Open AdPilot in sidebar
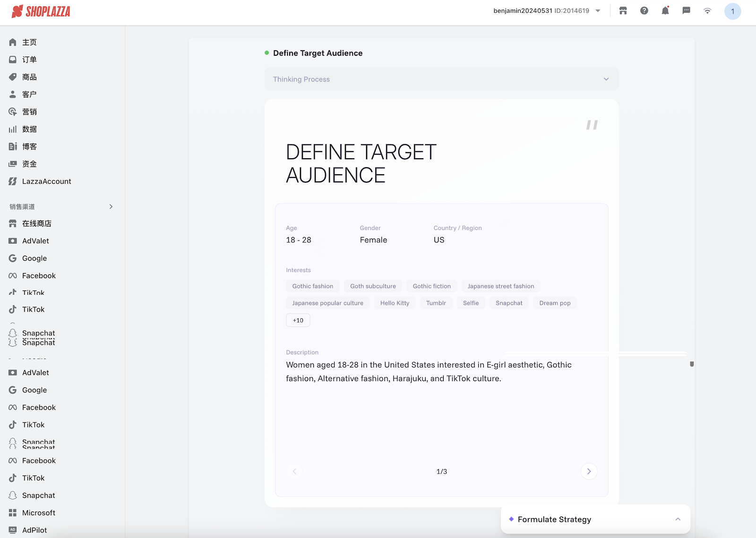 (x=34, y=530)
